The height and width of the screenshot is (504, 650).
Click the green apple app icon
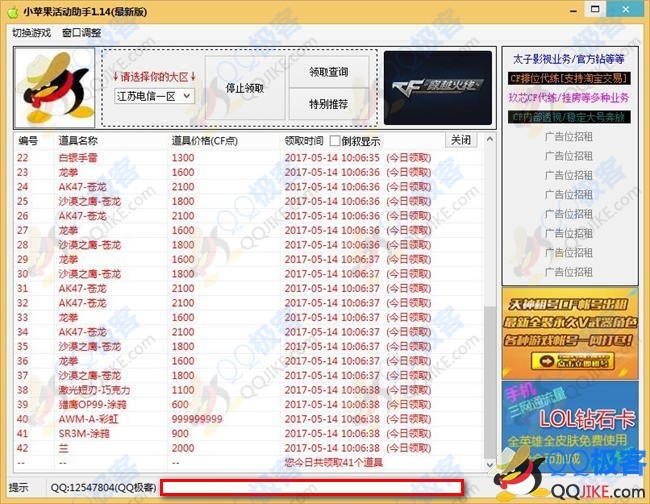pos(13,12)
